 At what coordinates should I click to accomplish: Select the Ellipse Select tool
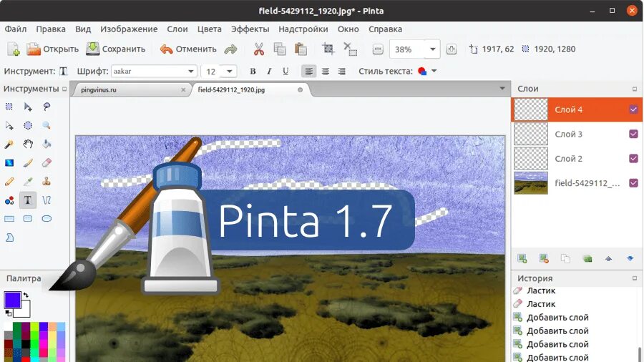click(28, 126)
